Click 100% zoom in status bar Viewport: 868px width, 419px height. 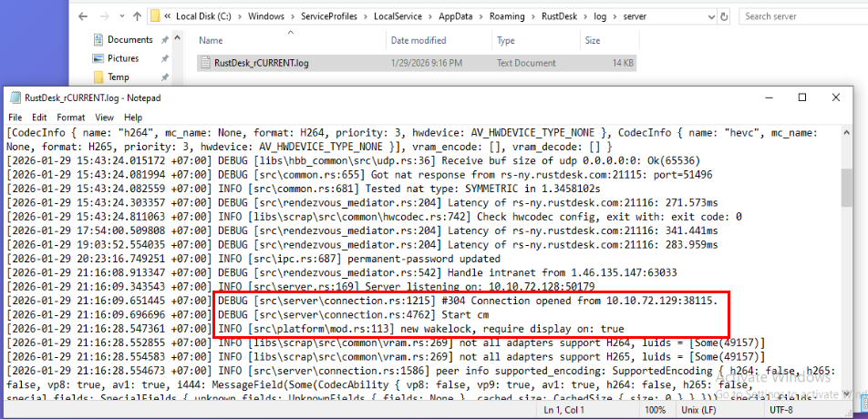[655, 410]
